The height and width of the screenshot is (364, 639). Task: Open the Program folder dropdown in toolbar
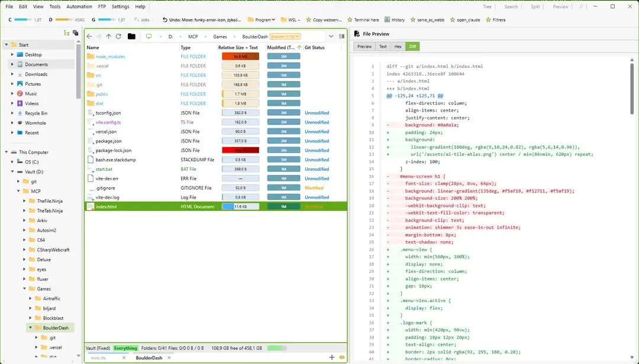[x=262, y=19]
